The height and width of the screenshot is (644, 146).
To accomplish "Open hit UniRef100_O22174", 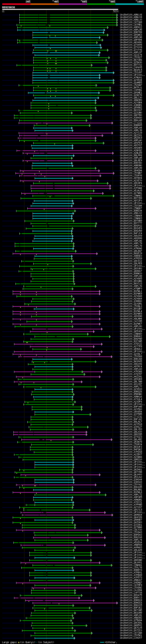I will point(131,55).
